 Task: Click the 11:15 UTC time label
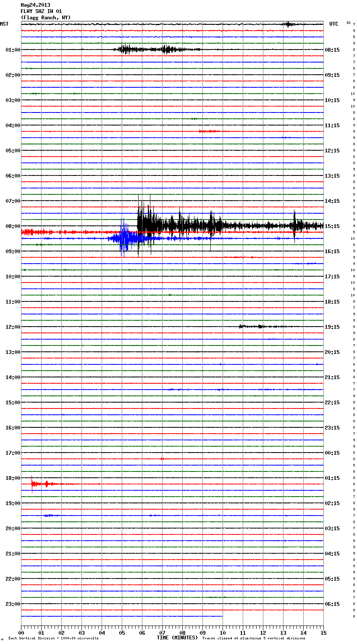click(332, 126)
